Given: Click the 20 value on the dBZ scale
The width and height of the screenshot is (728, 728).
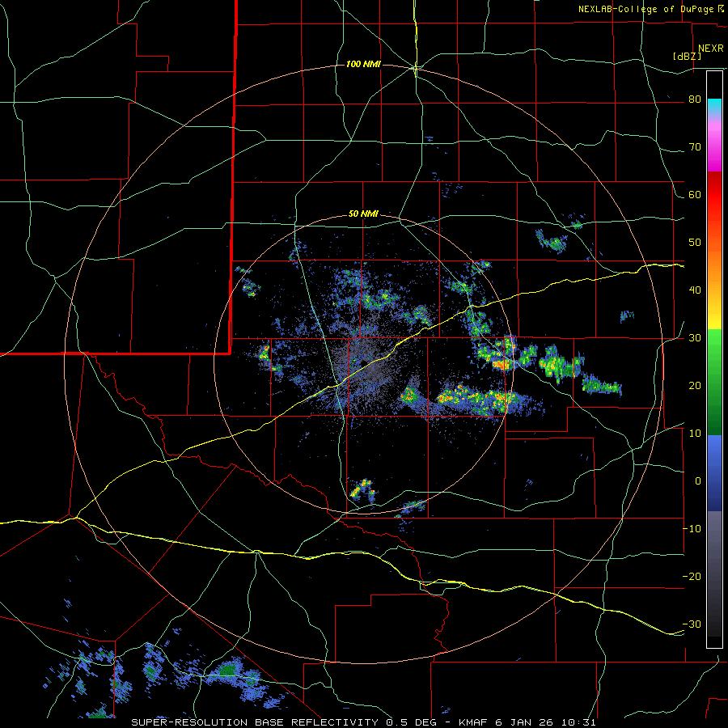Looking at the screenshot, I should point(695,385).
